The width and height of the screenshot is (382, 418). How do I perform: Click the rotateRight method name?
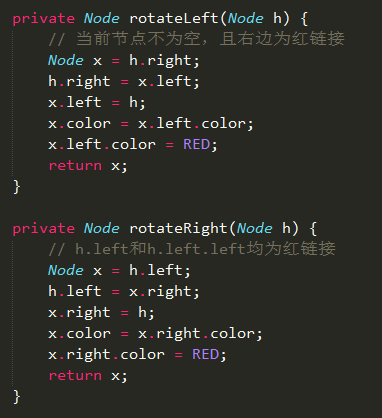178,228
